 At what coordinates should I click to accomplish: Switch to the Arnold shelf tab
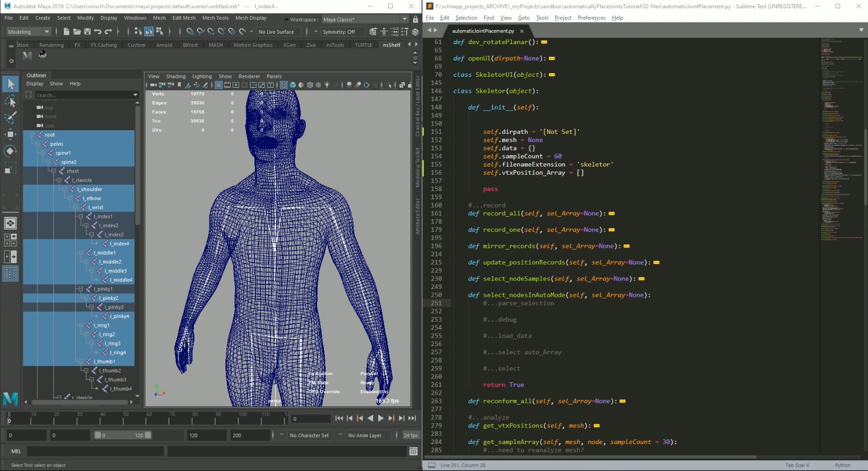click(164, 45)
